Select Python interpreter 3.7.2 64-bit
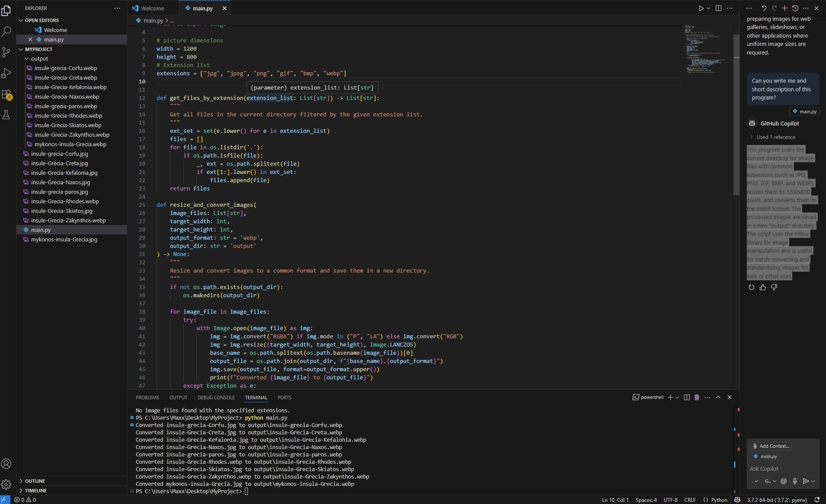Image resolution: width=826 pixels, height=504 pixels. (x=777, y=500)
